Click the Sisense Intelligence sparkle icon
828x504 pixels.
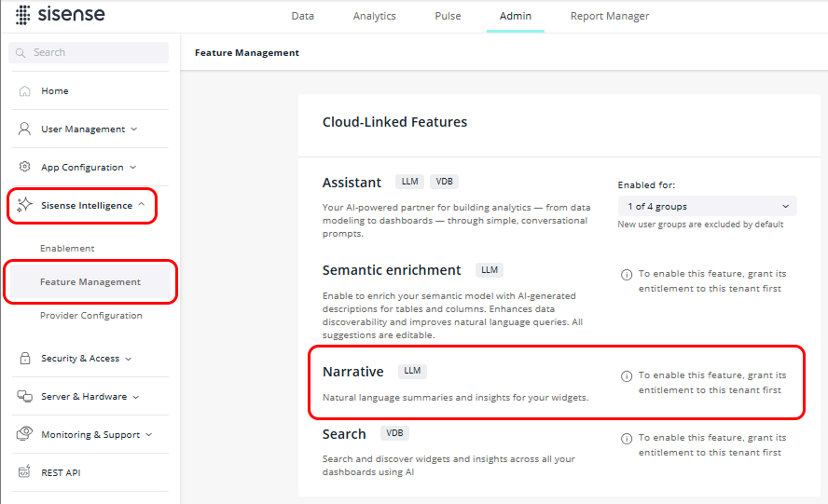click(24, 205)
